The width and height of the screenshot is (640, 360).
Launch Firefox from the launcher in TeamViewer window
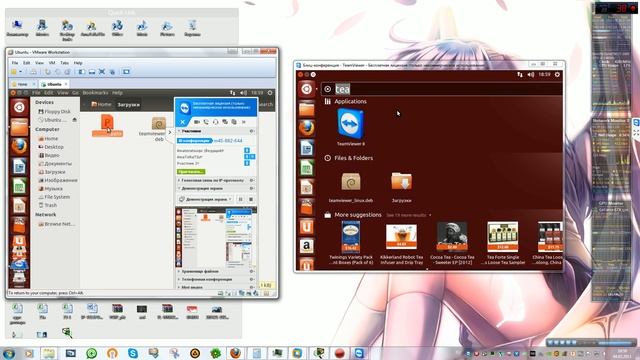(x=307, y=128)
